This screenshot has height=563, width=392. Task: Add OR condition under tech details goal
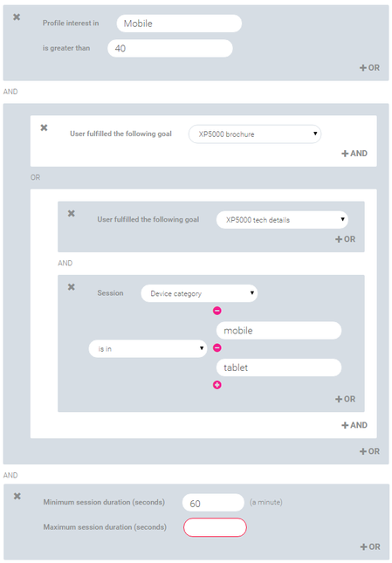click(345, 239)
